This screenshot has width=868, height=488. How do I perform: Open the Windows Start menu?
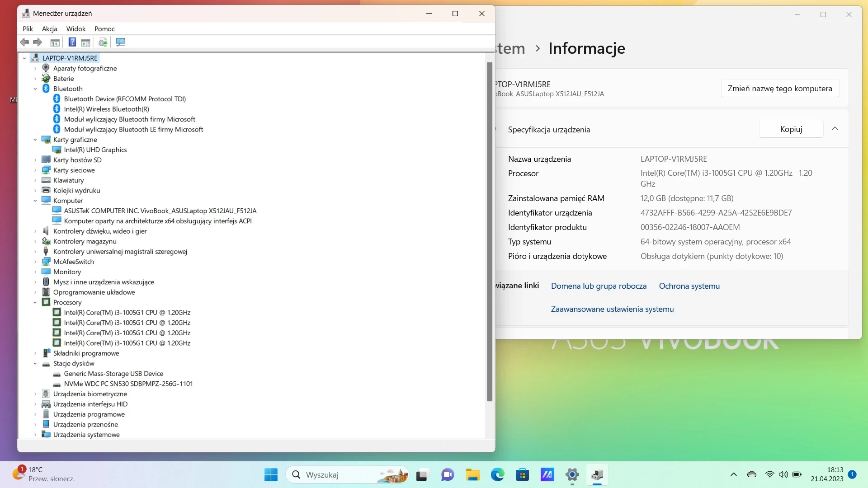tap(271, 474)
